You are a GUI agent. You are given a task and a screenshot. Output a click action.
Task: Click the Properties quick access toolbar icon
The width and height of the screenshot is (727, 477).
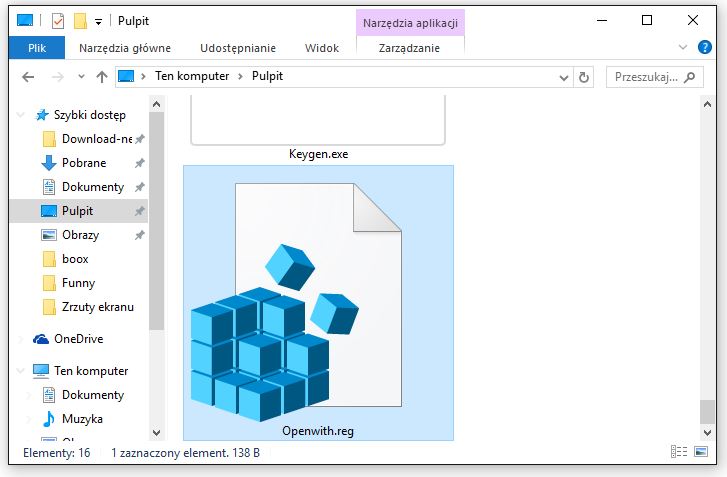click(x=57, y=21)
